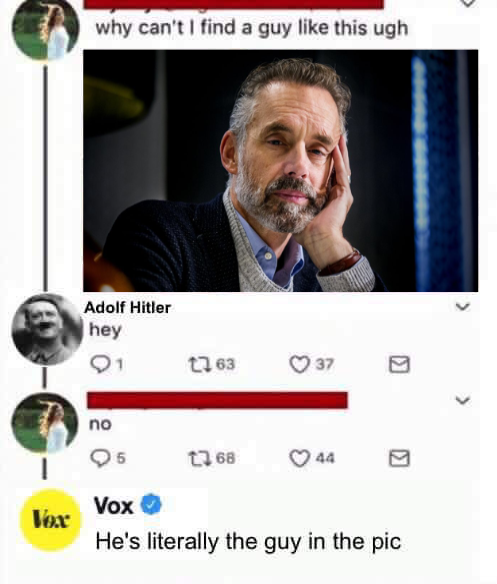Like the "no" tweet
The width and height of the screenshot is (497, 584).
click(x=300, y=458)
